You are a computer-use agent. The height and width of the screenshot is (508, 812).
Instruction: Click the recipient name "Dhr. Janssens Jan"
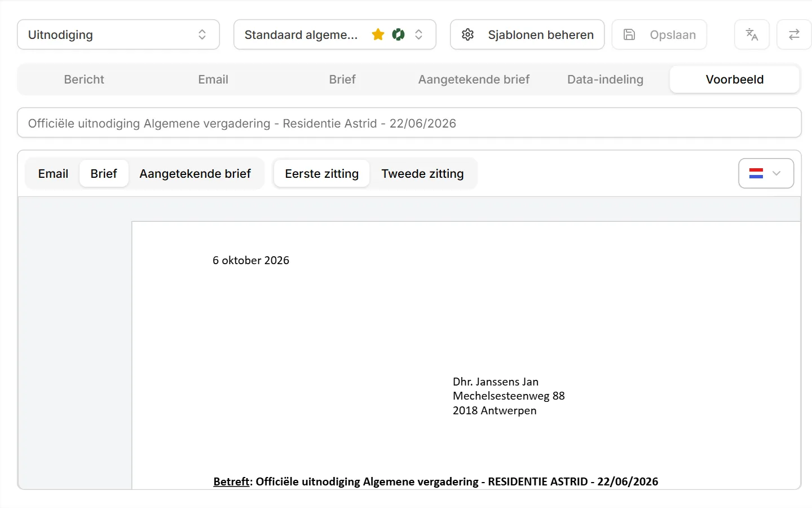pyautogui.click(x=496, y=382)
